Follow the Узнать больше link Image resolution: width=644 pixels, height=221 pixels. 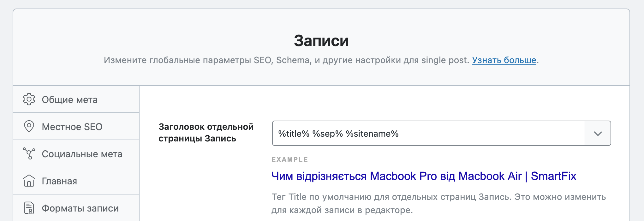[x=504, y=60]
